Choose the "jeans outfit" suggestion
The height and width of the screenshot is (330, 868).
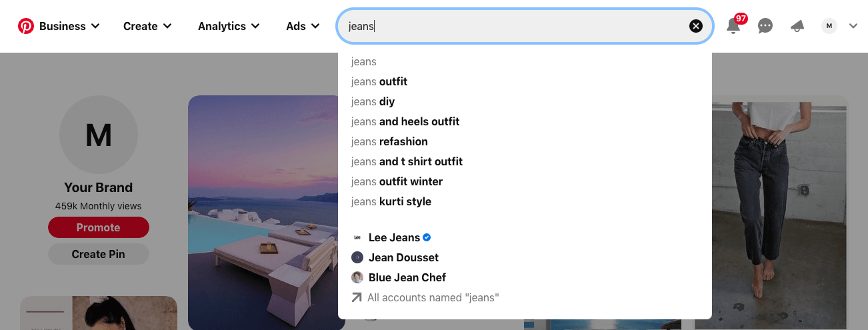(x=379, y=81)
